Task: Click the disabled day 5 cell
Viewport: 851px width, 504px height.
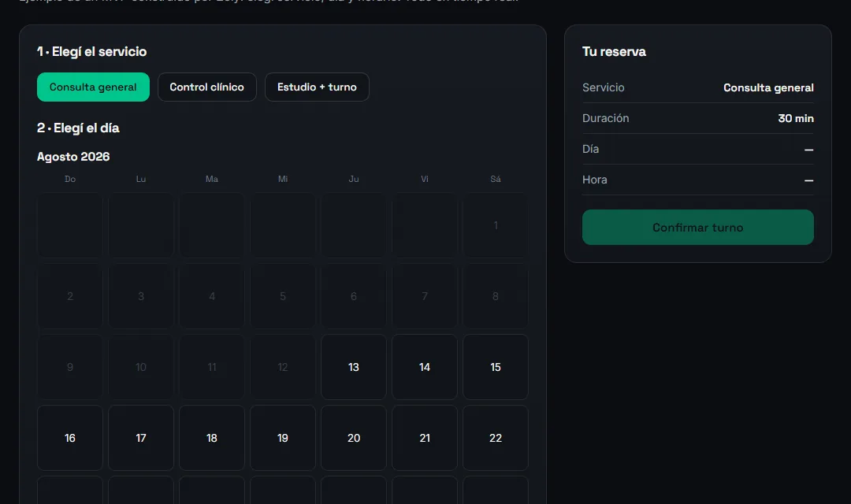Action: coord(283,296)
